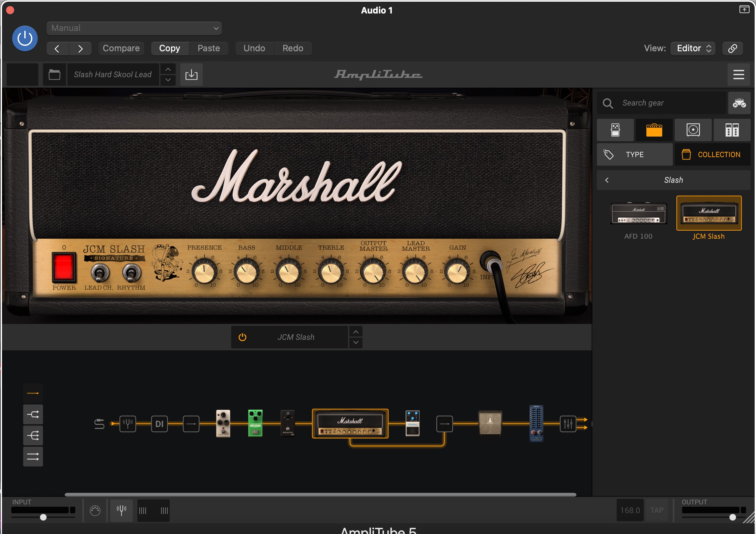Click the DI block in signal chain
Image resolution: width=756 pixels, height=534 pixels.
pos(159,424)
